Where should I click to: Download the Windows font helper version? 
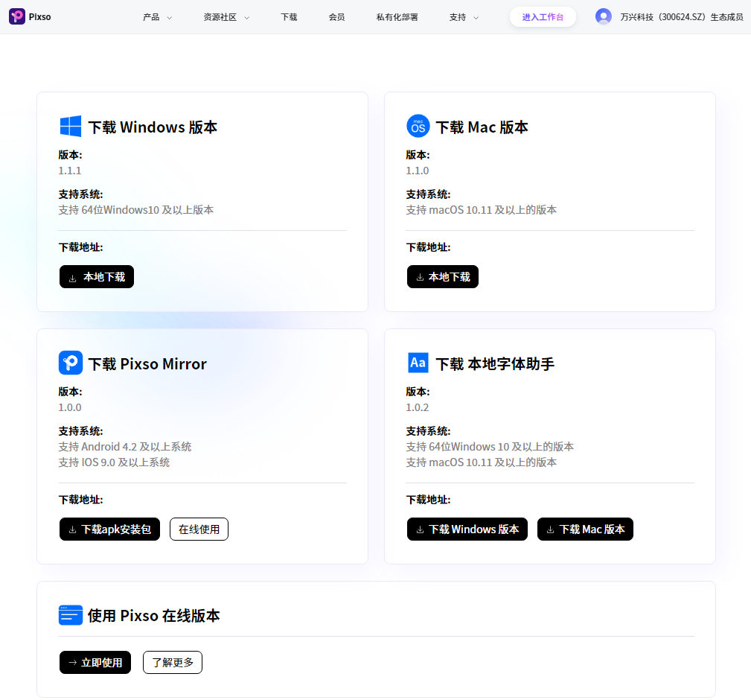coord(467,529)
